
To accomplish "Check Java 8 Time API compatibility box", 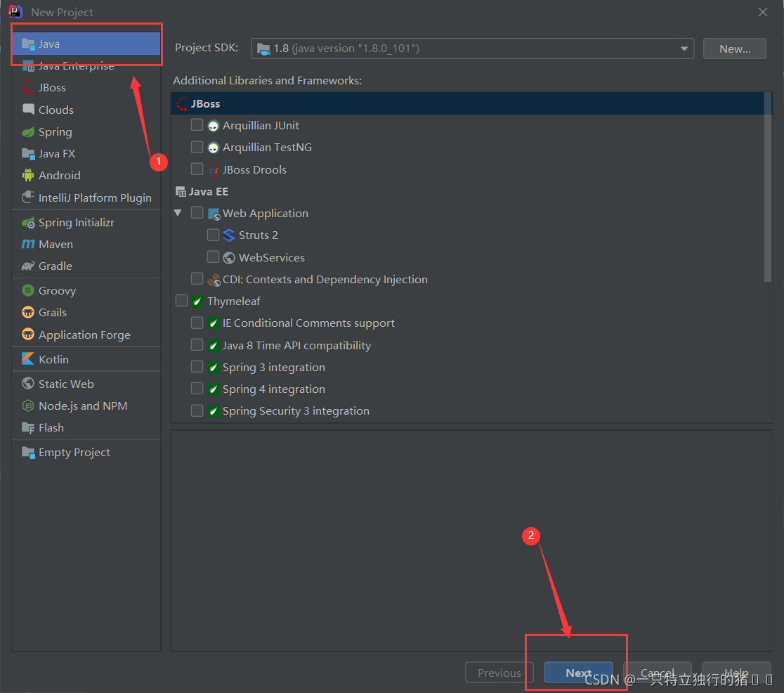I will [x=197, y=345].
